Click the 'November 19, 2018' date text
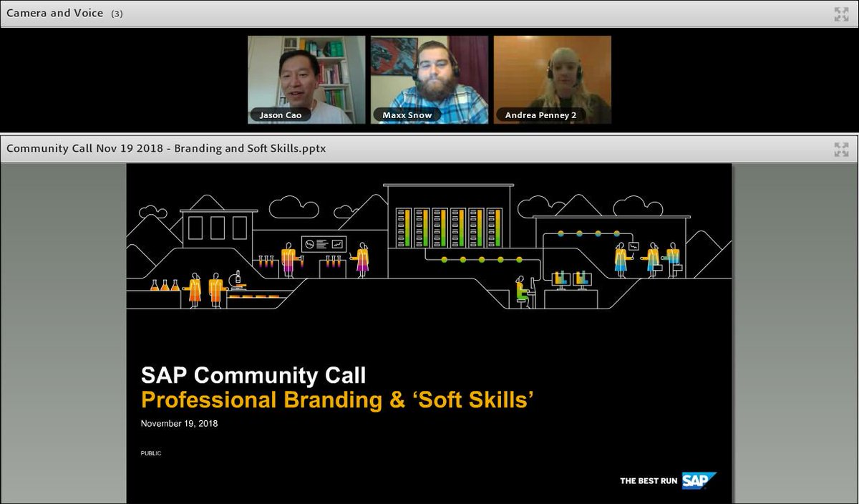Viewport: 859px width, 504px height. pyautogui.click(x=179, y=423)
